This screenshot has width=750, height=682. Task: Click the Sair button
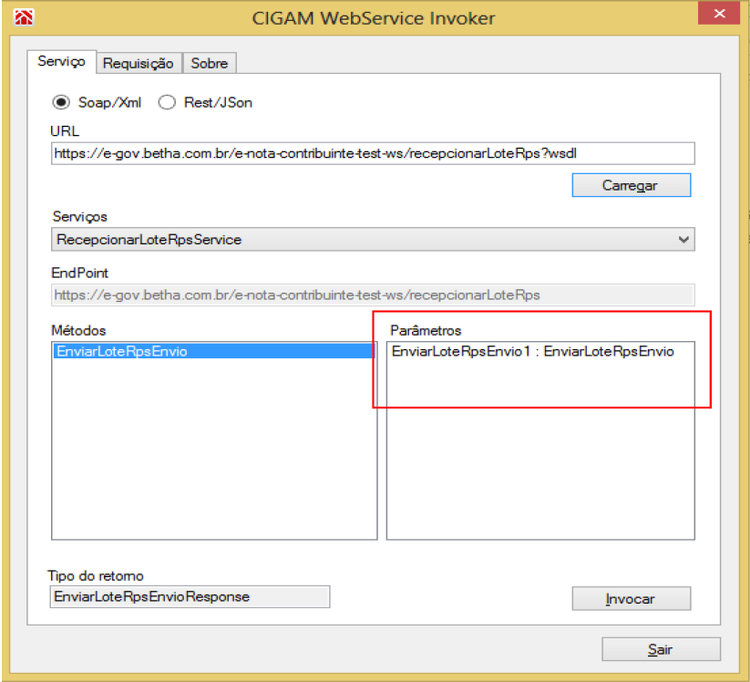[661, 649]
